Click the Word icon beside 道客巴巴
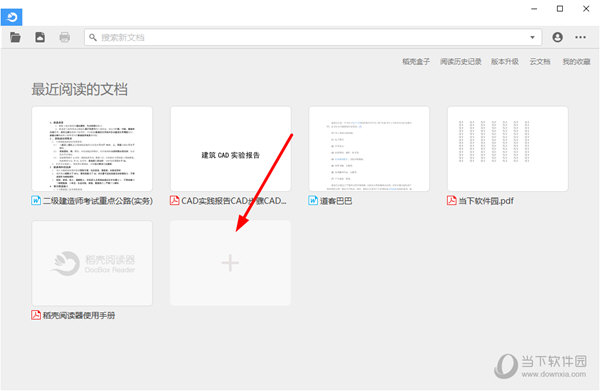 tap(313, 200)
